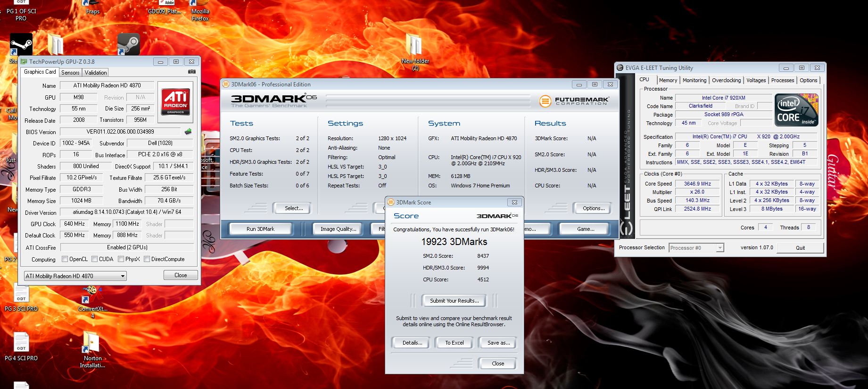The image size is (868, 389).
Task: Open the Overclocking tab in E-LEET
Action: (x=726, y=80)
